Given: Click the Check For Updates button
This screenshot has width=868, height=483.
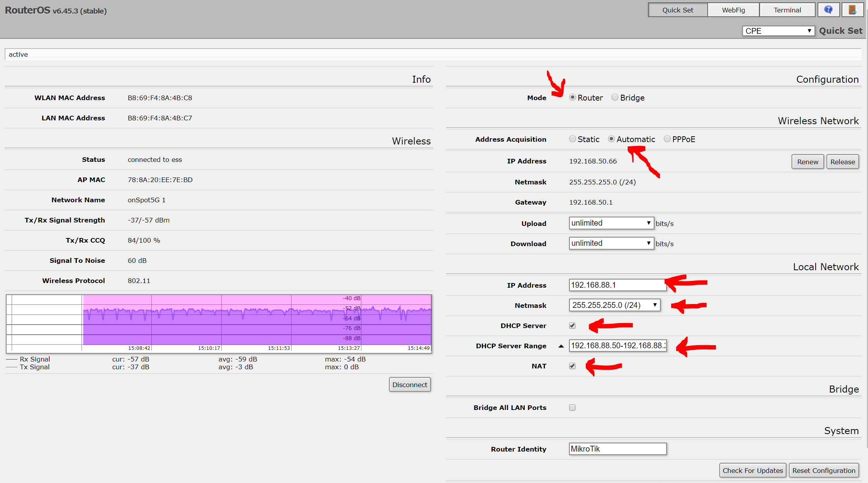Looking at the screenshot, I should (752, 471).
